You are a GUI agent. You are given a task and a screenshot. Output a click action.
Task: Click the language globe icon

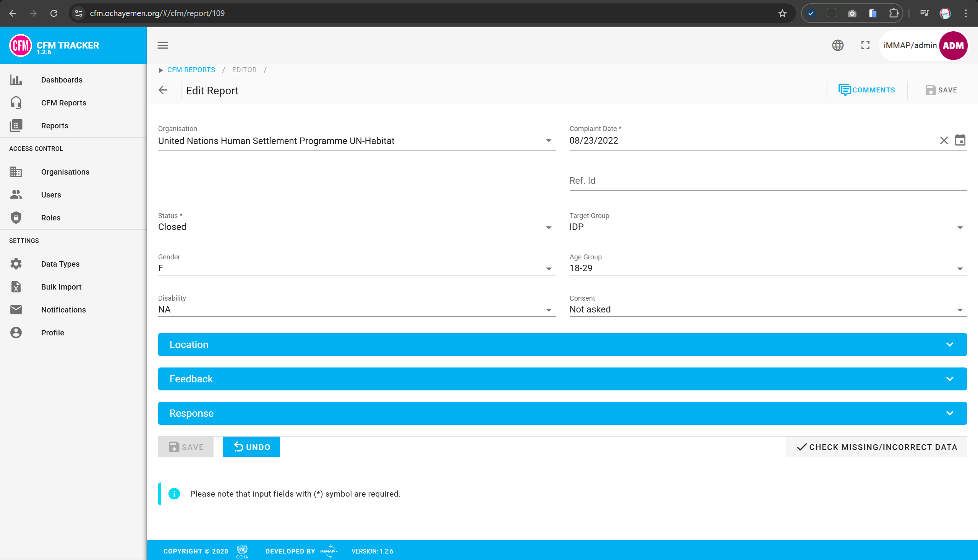pyautogui.click(x=838, y=45)
